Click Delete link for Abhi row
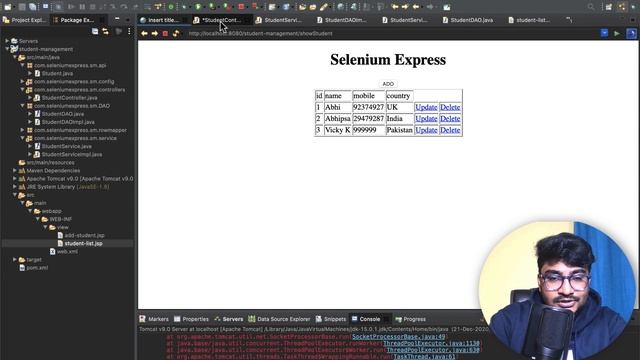 [450, 107]
